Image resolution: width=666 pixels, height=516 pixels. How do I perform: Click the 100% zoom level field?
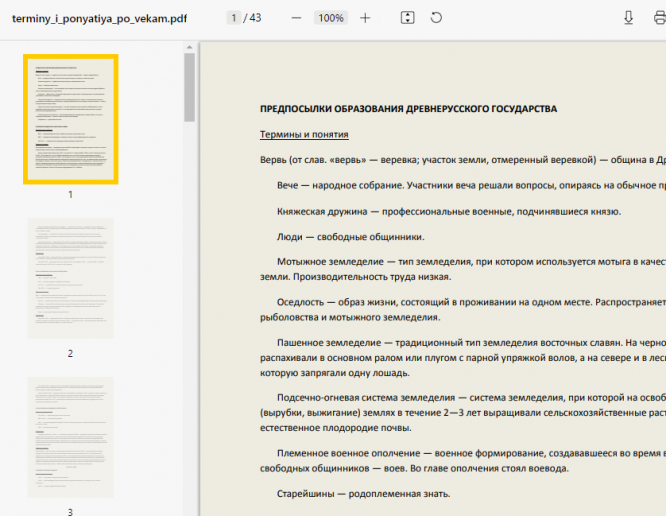click(330, 18)
